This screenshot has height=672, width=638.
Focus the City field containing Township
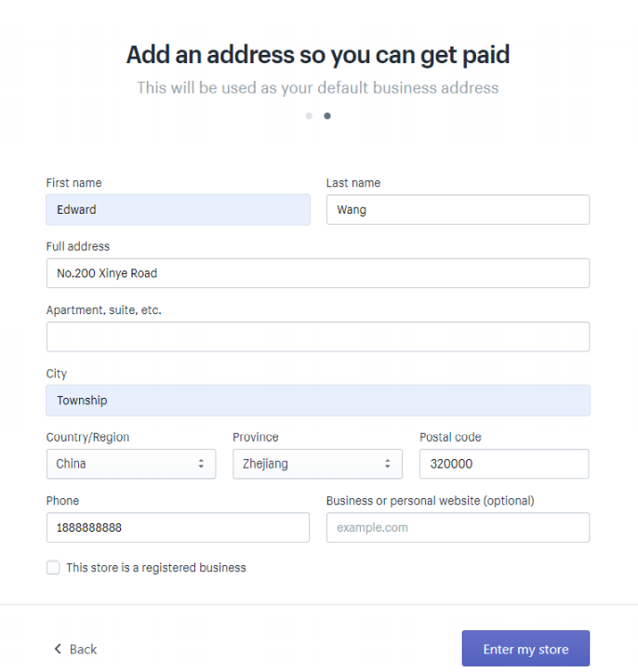[318, 401]
